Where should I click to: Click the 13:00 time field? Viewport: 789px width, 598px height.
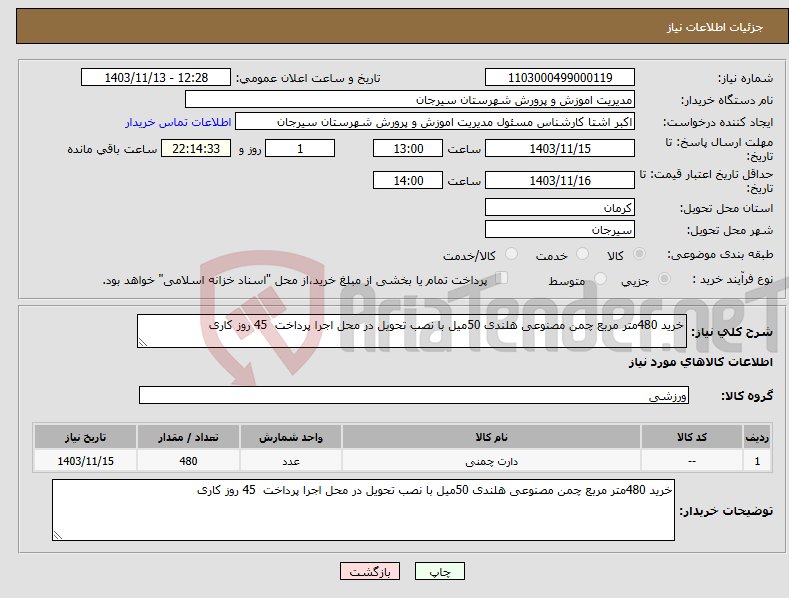[x=408, y=148]
